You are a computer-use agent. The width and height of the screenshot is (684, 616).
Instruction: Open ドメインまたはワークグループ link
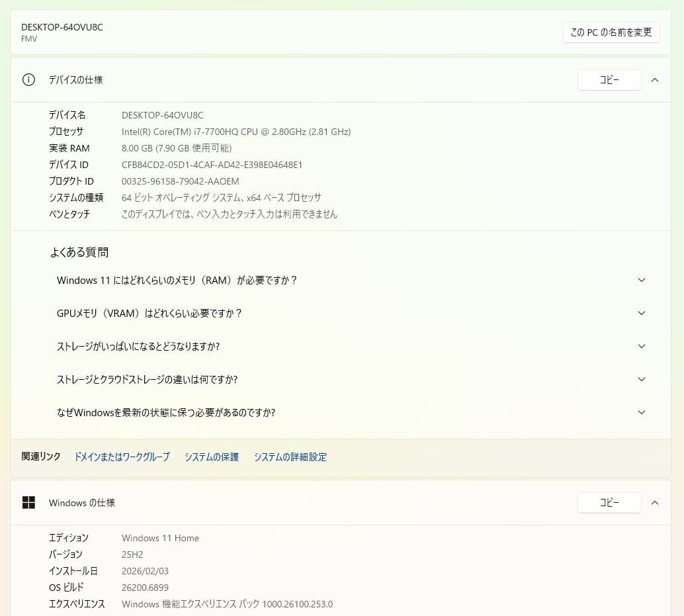[x=122, y=457]
